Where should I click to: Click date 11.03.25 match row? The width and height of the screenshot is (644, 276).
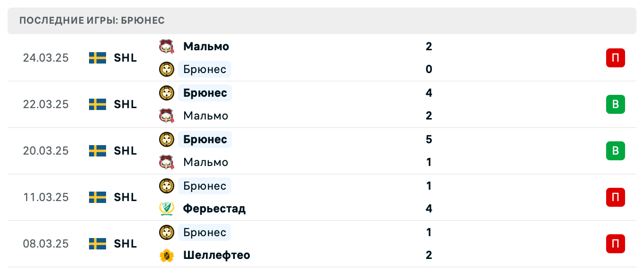tap(46, 197)
